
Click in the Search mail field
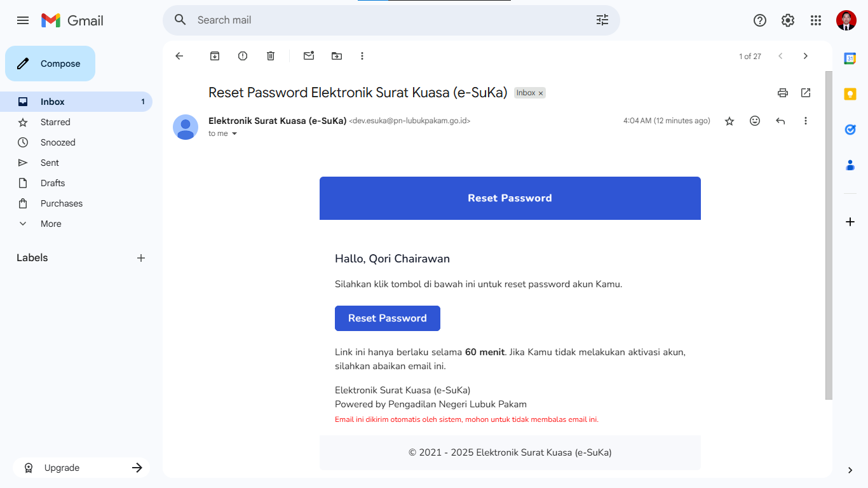click(x=381, y=20)
